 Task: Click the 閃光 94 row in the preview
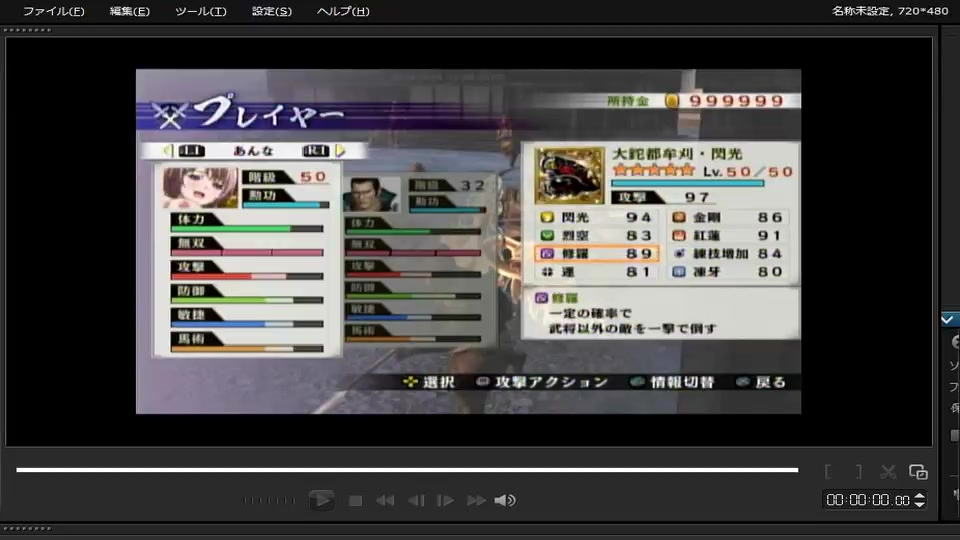coord(597,217)
